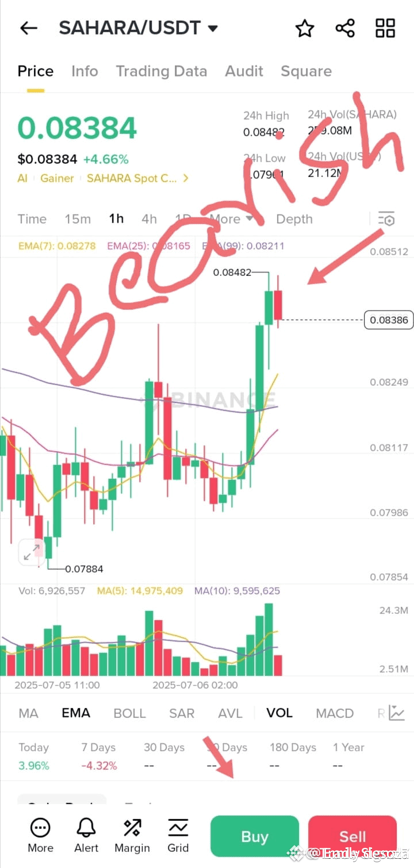Open chart settings icon beside Depth

[x=386, y=219]
